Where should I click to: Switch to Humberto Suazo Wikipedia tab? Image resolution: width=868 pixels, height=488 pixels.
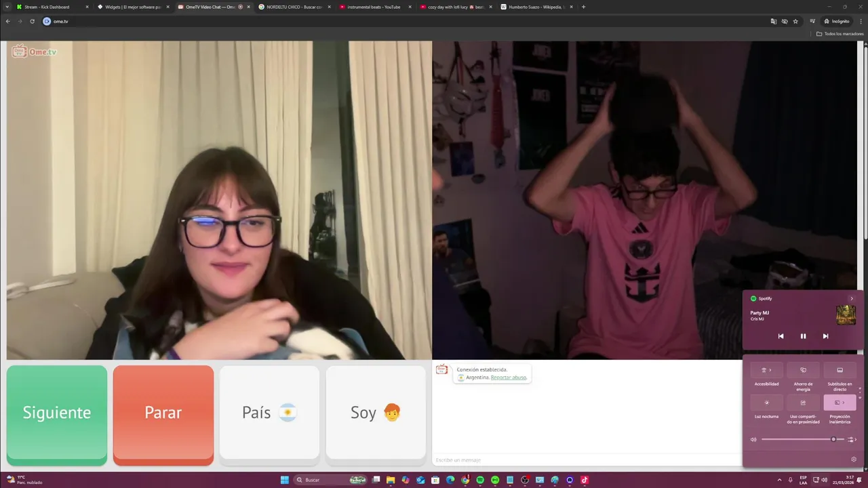click(x=536, y=7)
